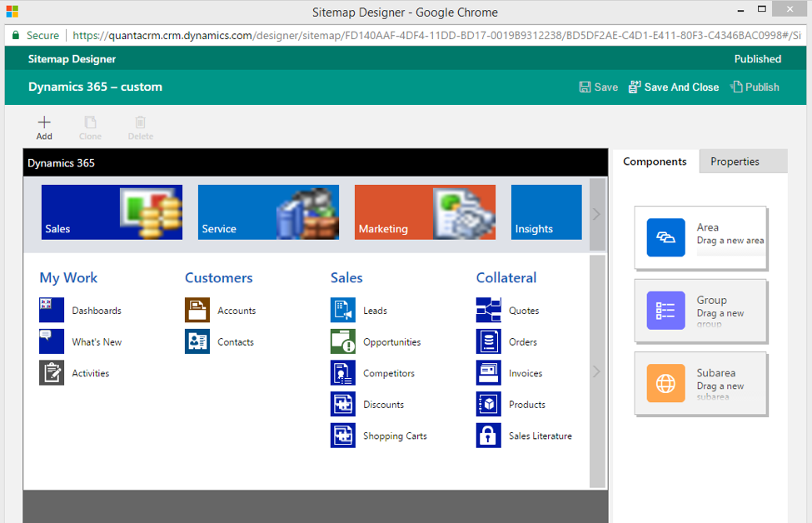Expand groups with the right chevron arrow
This screenshot has height=523, width=812.
point(596,371)
